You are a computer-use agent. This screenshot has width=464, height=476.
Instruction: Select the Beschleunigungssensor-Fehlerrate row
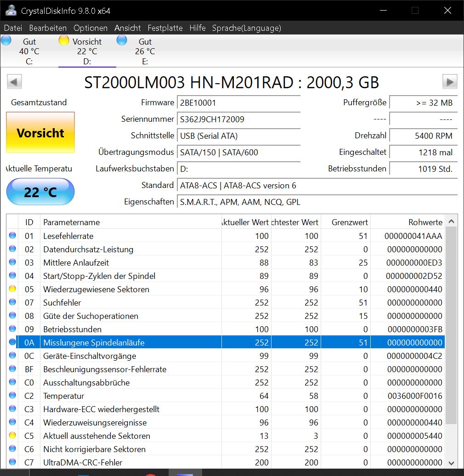pos(226,369)
